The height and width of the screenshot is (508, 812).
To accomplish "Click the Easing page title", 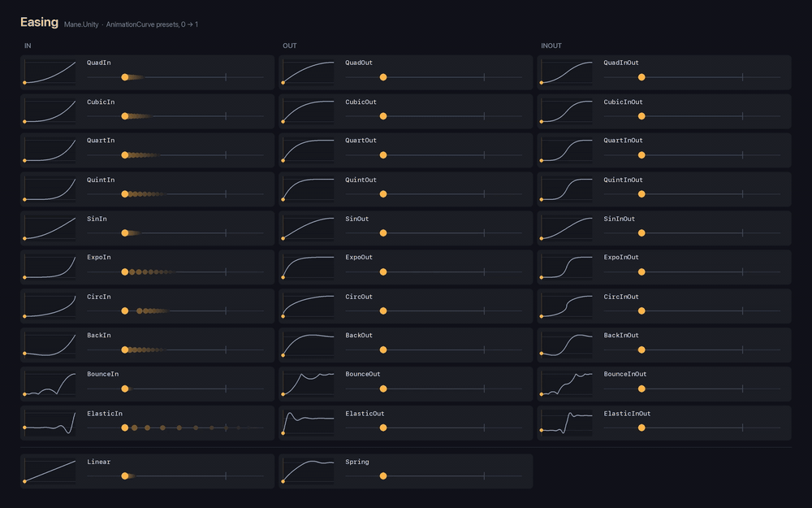I will pos(39,22).
